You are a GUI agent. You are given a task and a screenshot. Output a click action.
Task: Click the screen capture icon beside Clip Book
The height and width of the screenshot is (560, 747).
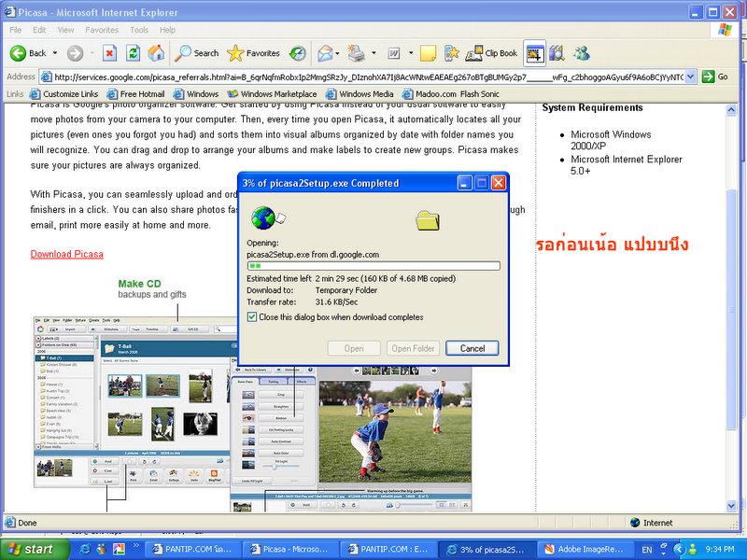tap(534, 53)
